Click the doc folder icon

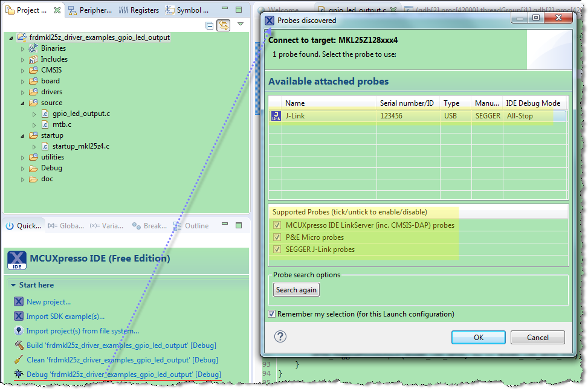33,179
